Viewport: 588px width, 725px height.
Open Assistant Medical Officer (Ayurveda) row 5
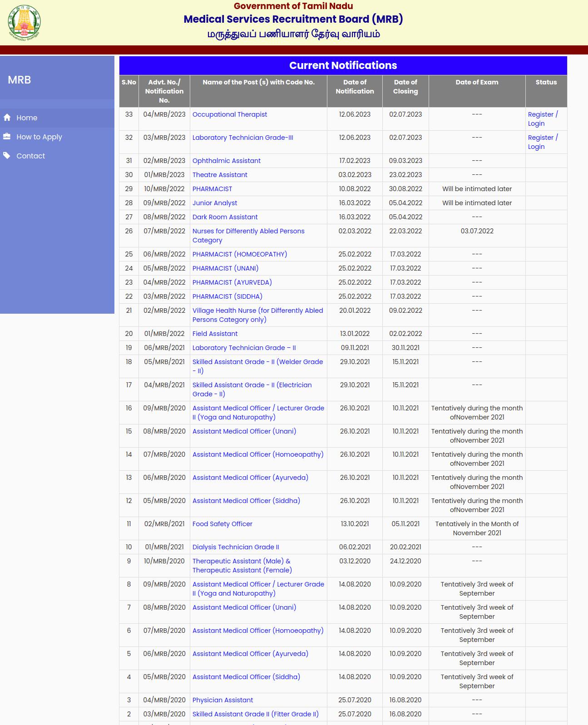(250, 654)
